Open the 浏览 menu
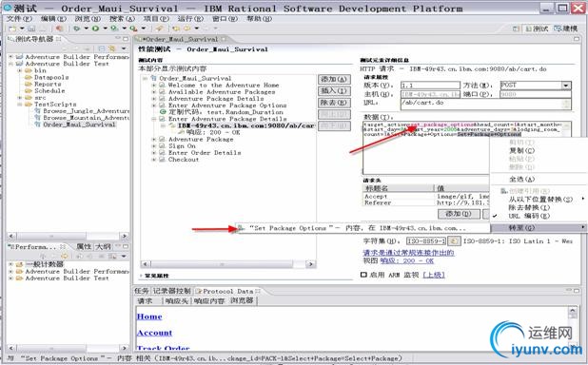 click(88, 19)
